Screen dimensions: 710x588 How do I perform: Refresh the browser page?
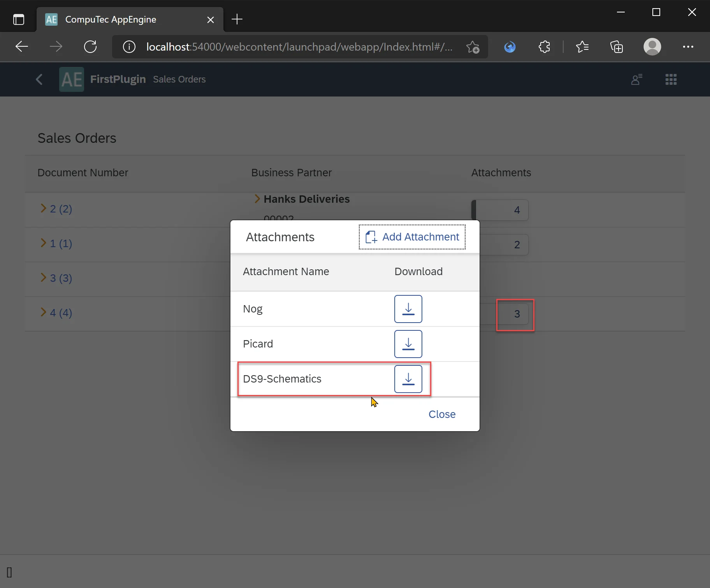(90, 47)
